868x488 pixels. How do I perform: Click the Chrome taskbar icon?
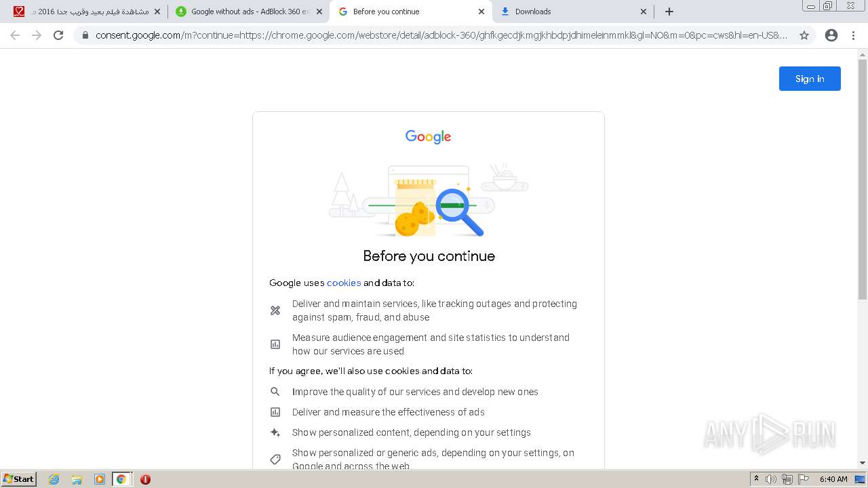tap(121, 479)
